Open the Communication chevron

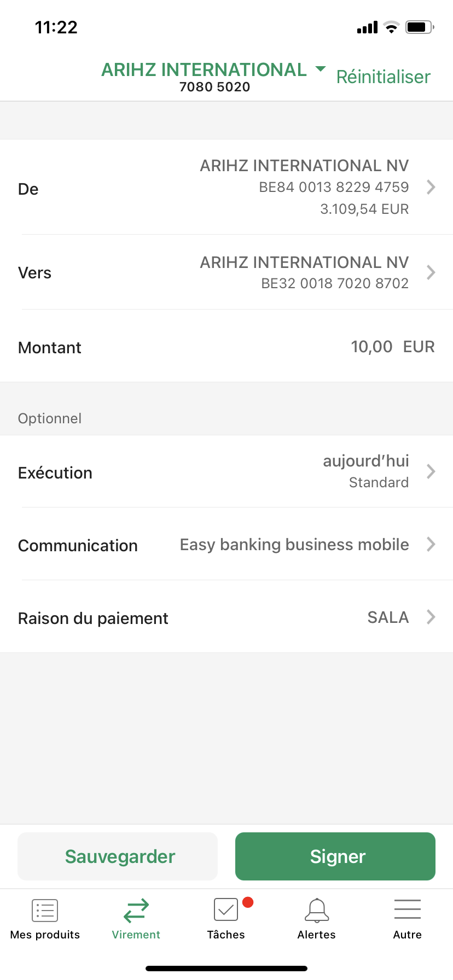click(431, 544)
